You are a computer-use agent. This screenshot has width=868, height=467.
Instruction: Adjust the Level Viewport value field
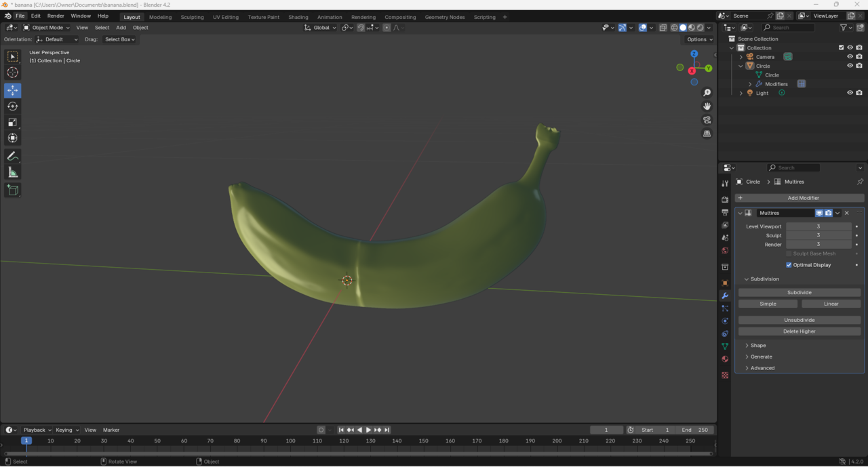[x=818, y=226]
